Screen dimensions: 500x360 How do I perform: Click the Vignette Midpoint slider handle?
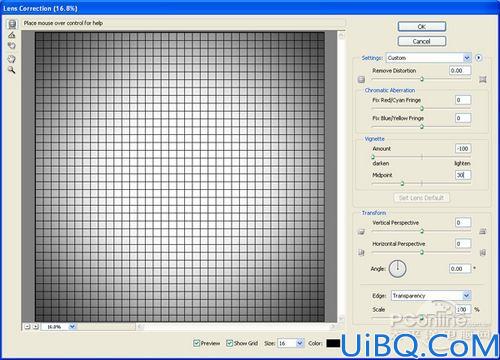click(402, 184)
